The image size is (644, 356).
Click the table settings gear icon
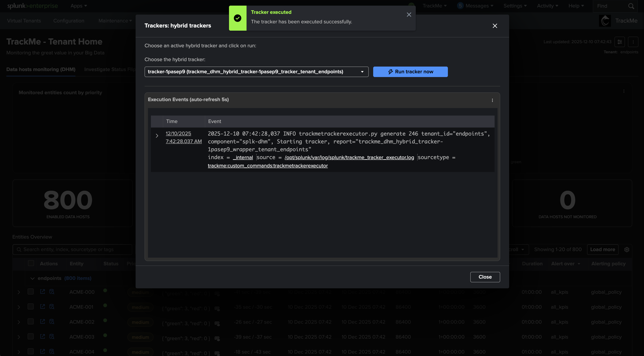pos(626,250)
